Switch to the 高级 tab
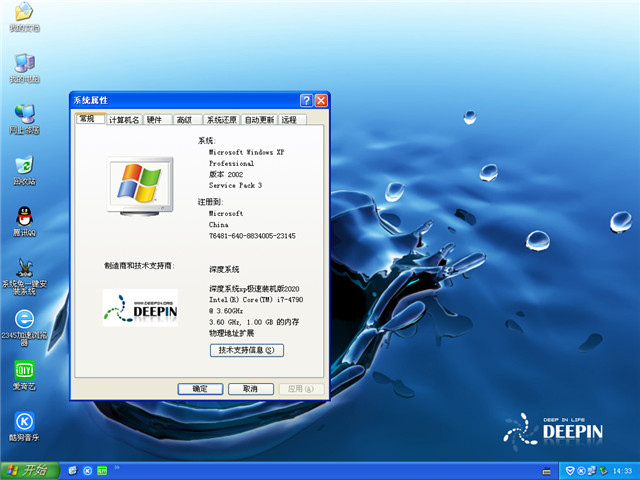The width and height of the screenshot is (640, 480). point(187,120)
